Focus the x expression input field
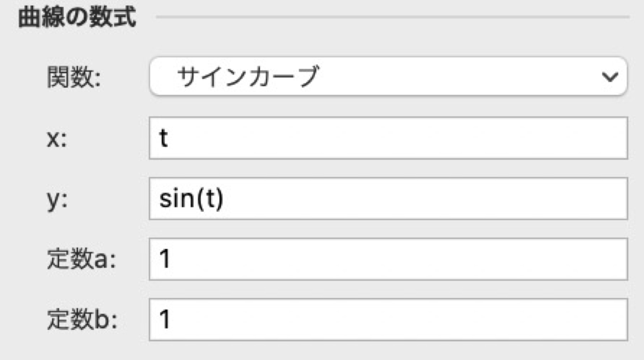644x360 pixels. pyautogui.click(x=388, y=138)
